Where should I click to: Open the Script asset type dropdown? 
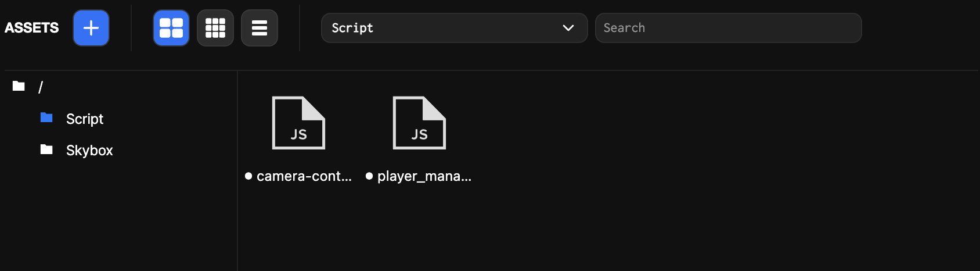(x=441, y=28)
